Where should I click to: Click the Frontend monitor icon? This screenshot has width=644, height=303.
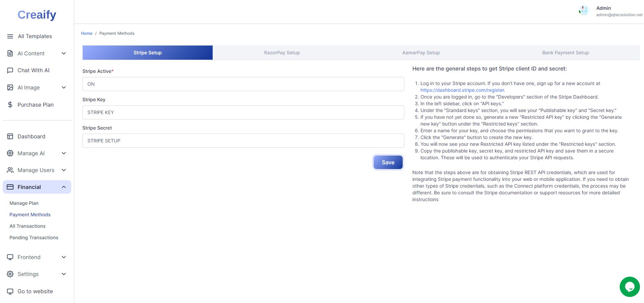(10, 257)
